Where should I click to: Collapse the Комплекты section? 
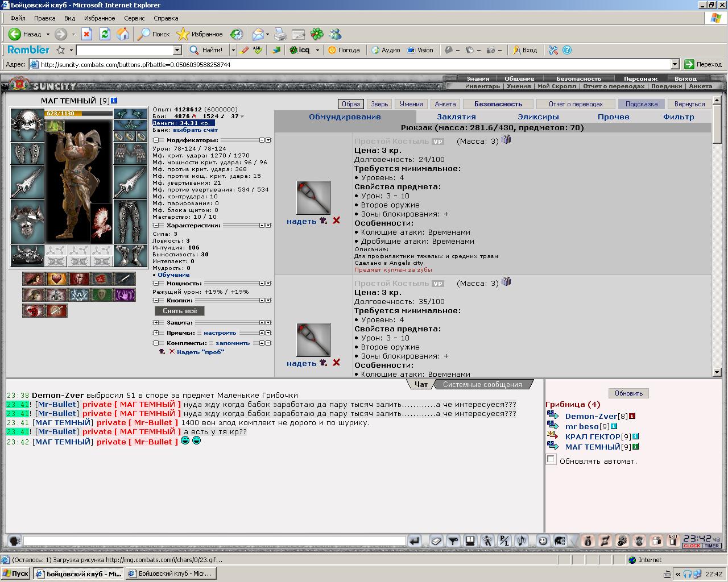(156, 343)
